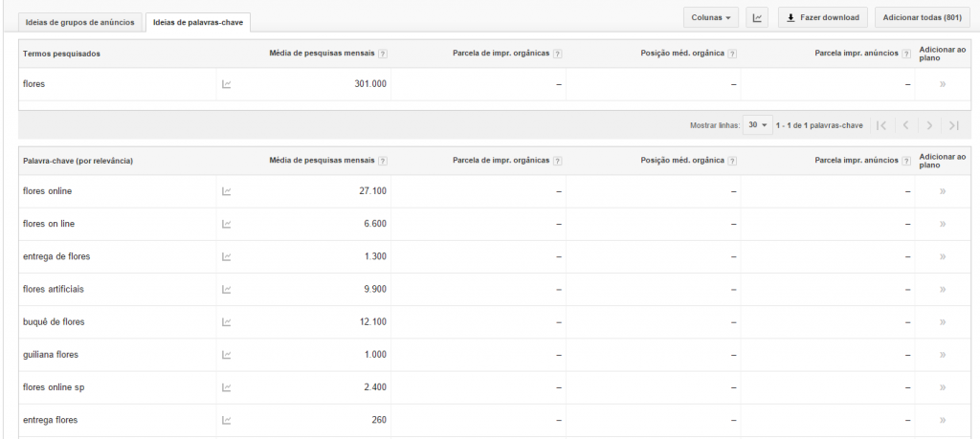980x439 pixels.
Task: Show trend chart for buquê de flores
Action: [227, 322]
